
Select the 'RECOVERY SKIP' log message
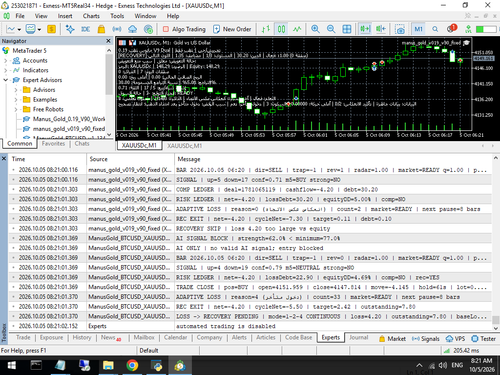(253, 229)
